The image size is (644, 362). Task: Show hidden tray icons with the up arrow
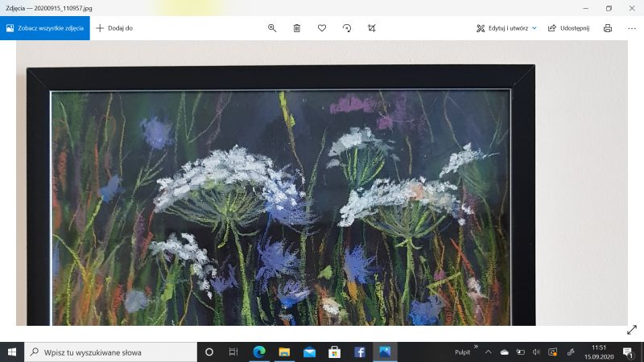(489, 352)
